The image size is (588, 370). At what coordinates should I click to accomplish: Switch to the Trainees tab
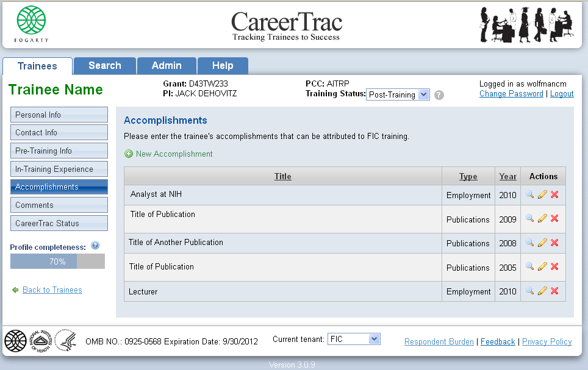(x=37, y=66)
